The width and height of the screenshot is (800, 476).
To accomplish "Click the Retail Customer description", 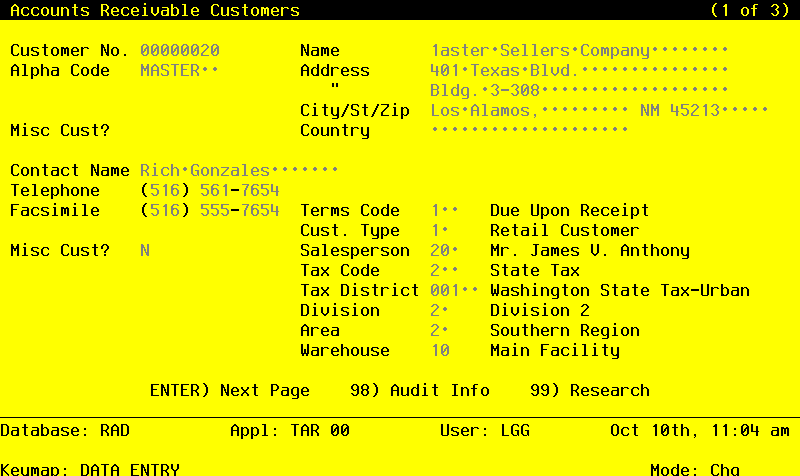I will coord(564,230).
